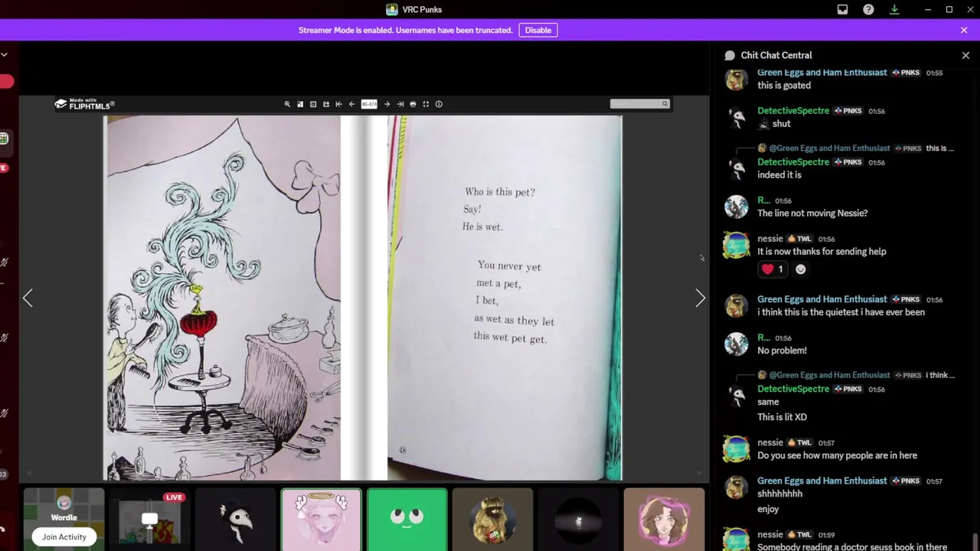Click the 'shhhhhhhh' message
Screen dimensions: 980x551
point(779,494)
